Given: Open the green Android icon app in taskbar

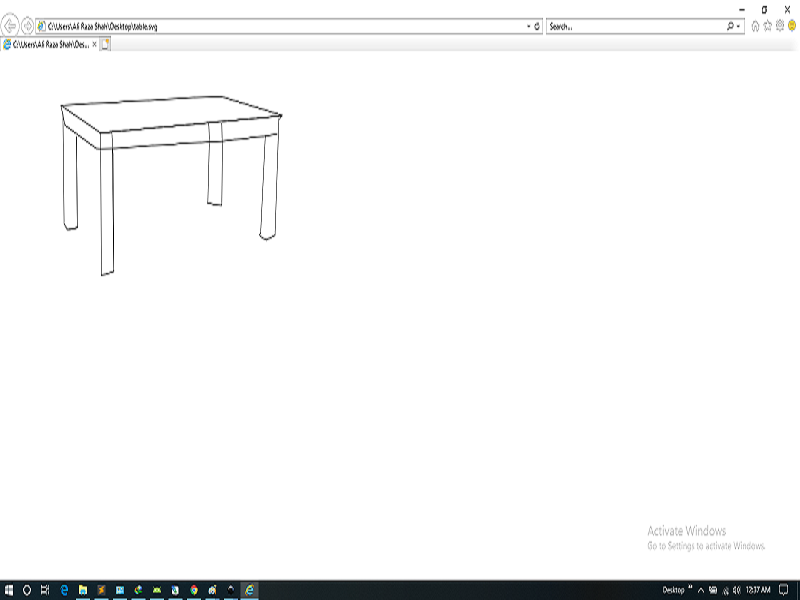Looking at the screenshot, I should pos(157,590).
